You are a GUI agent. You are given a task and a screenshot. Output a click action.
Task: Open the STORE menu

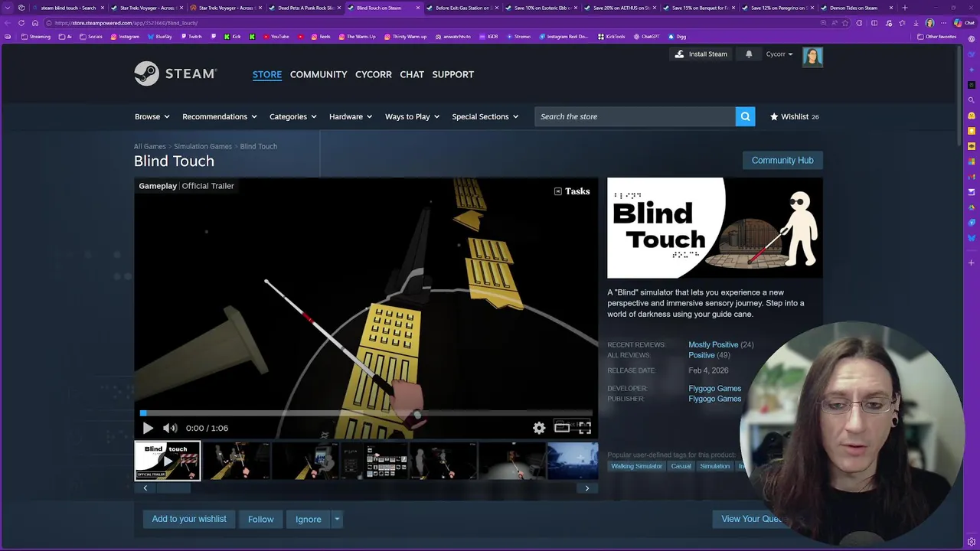click(267, 74)
